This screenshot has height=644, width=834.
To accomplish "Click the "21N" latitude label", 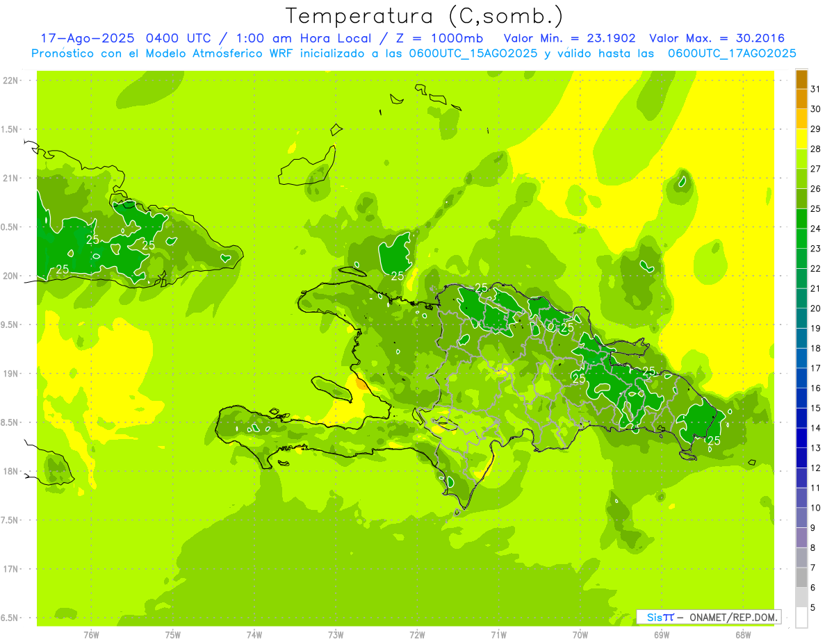I will (11, 178).
